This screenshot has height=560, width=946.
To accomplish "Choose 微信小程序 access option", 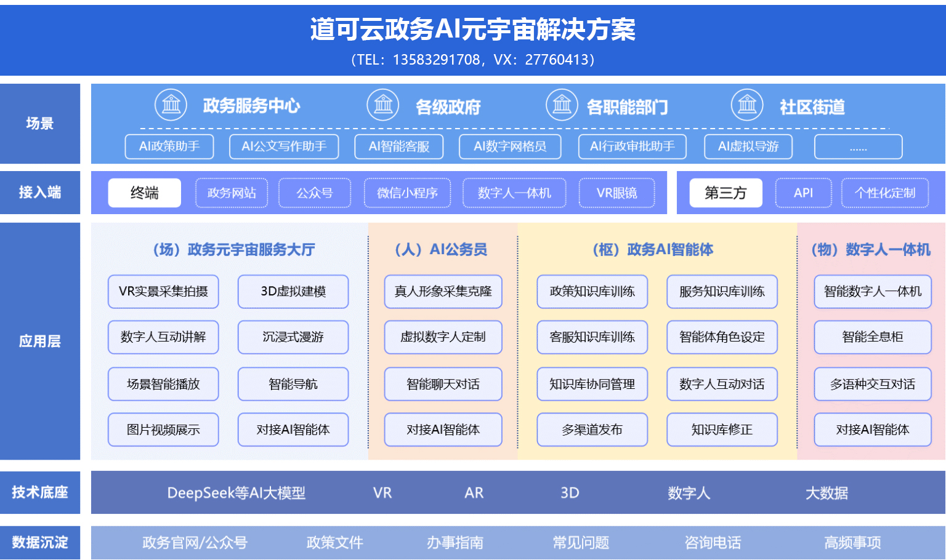I will [407, 193].
